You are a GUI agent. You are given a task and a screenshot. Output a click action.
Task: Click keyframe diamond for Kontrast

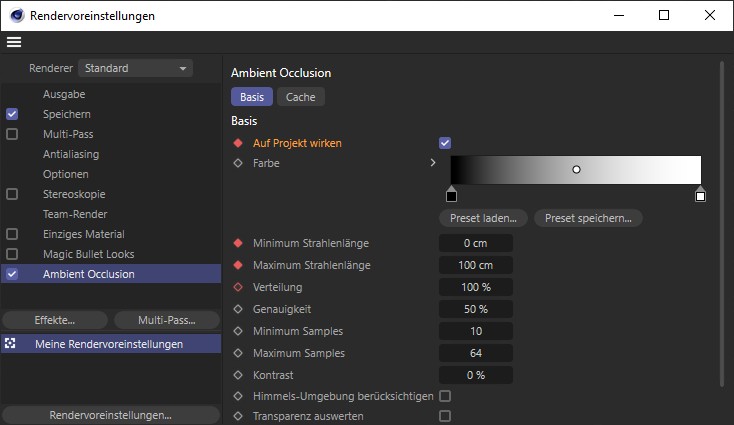(238, 375)
